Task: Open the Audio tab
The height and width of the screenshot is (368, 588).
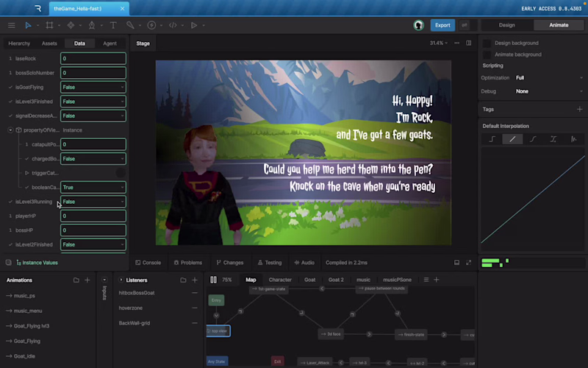Action: tap(304, 263)
